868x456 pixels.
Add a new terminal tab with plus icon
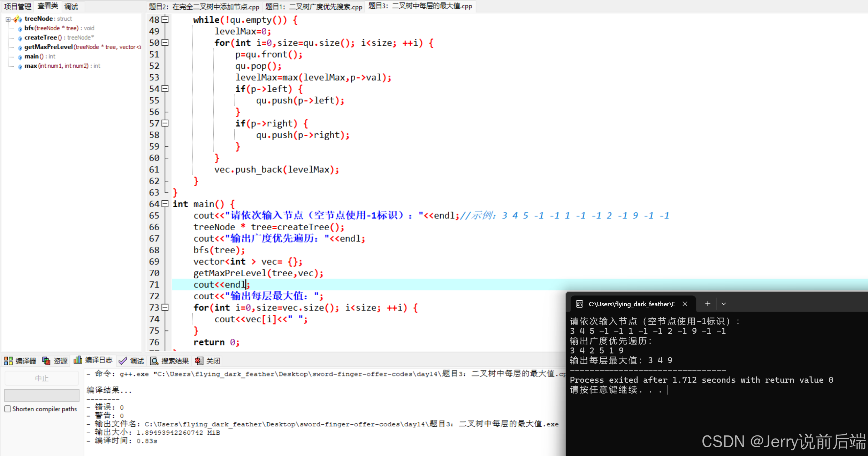[x=707, y=304]
